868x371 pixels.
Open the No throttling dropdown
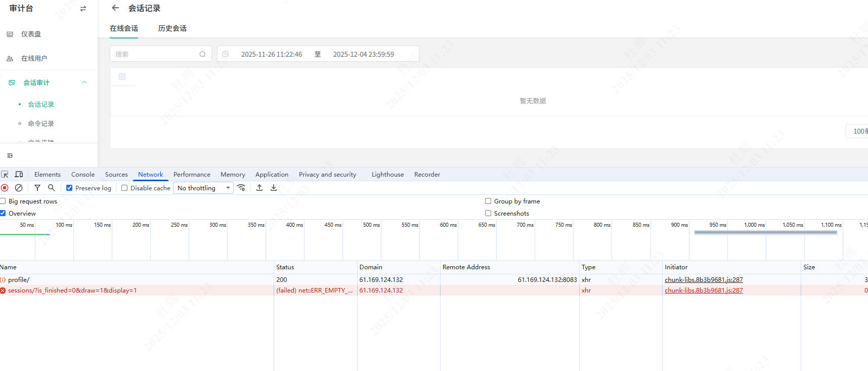pyautogui.click(x=203, y=188)
